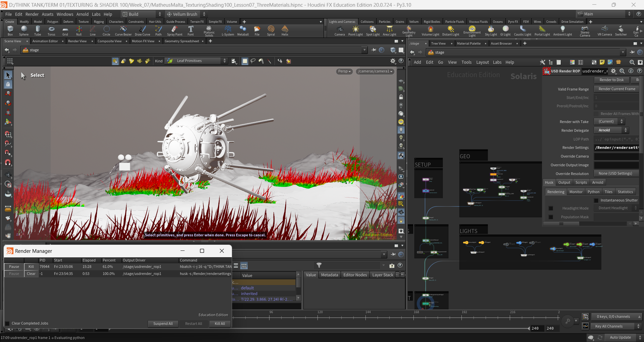Open the Layer Stack tab

[383, 275]
